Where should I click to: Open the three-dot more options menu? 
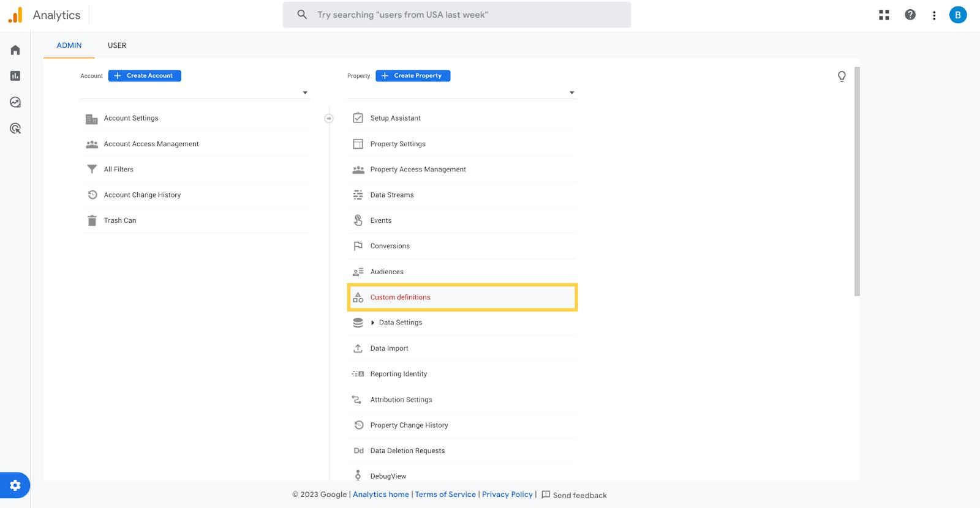click(934, 15)
